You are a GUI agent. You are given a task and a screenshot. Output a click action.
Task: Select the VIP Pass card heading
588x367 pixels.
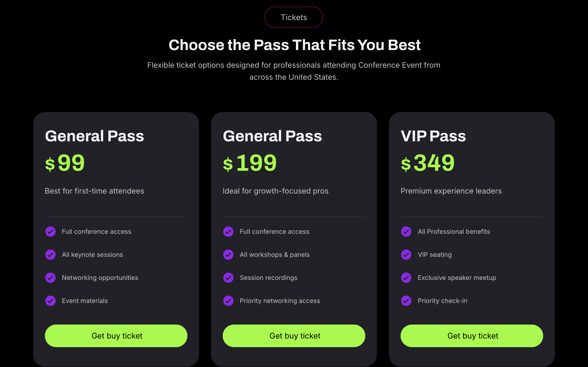pyautogui.click(x=433, y=136)
